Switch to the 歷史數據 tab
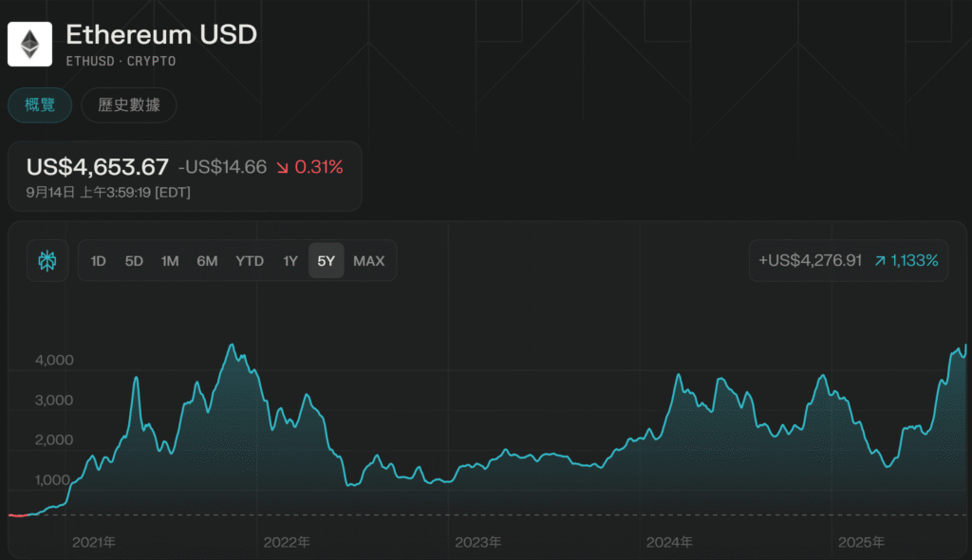 pos(129,104)
